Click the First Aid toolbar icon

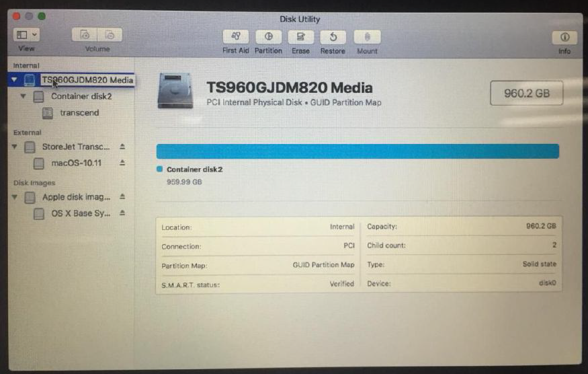point(235,37)
